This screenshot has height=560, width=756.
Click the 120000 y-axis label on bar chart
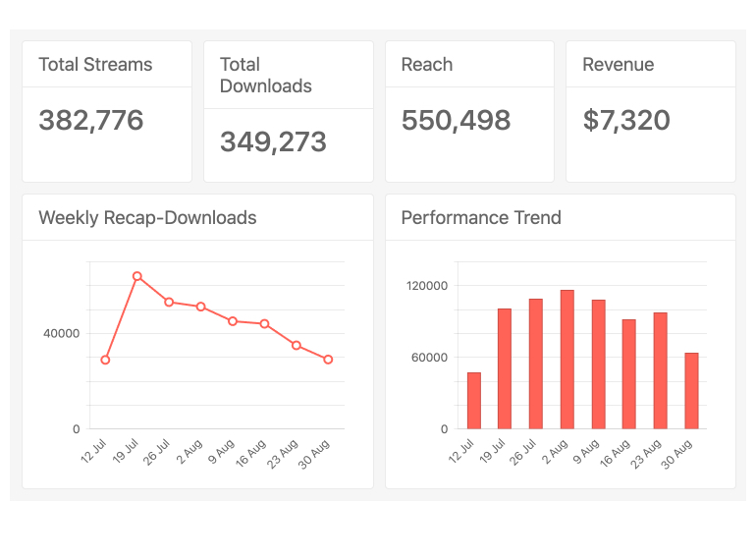pyautogui.click(x=427, y=286)
